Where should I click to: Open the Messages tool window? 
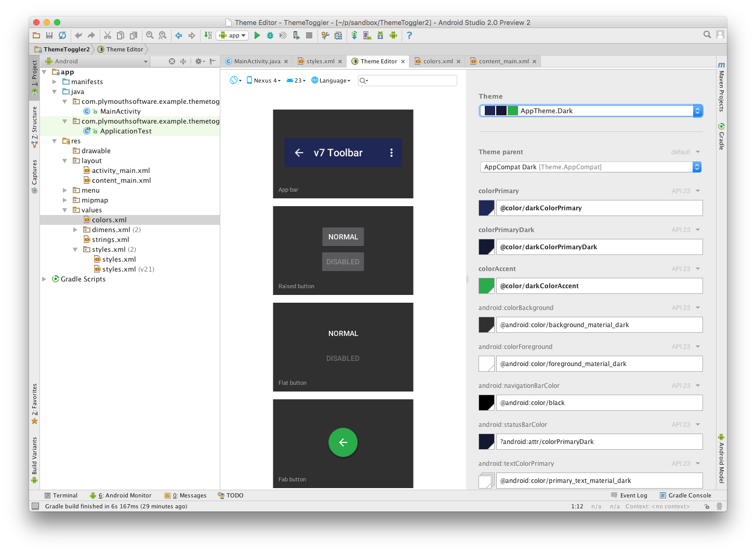point(185,495)
